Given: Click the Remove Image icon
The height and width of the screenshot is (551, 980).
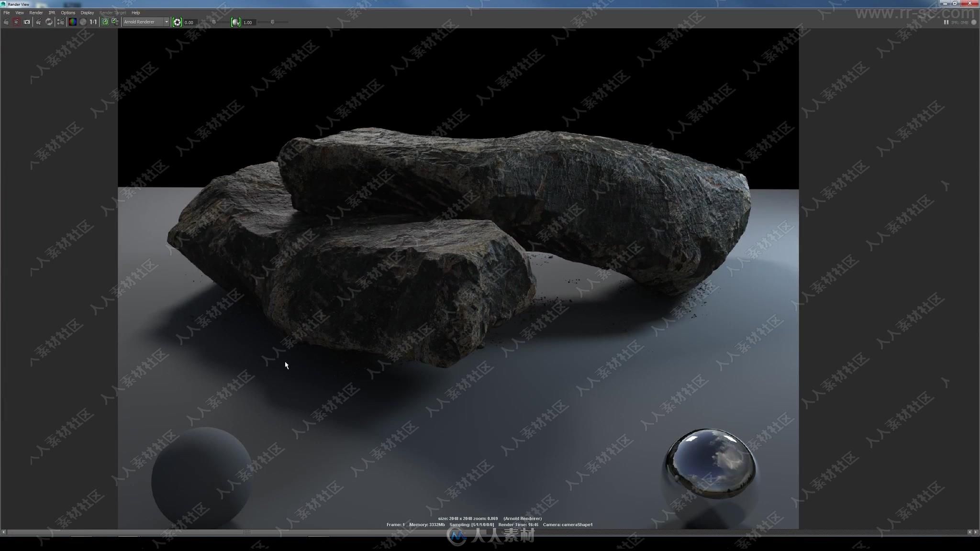Looking at the screenshot, I should tap(115, 22).
